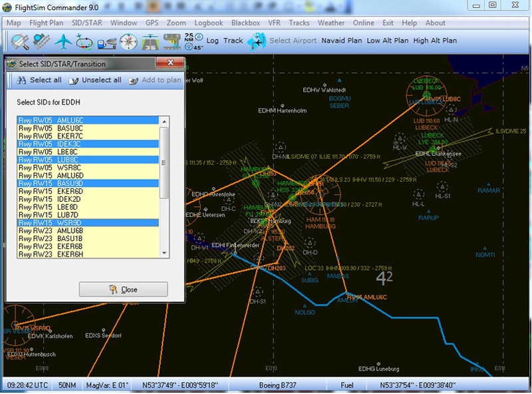This screenshot has height=394, width=532.
Task: Click the Exit menu item
Action: (x=388, y=23)
